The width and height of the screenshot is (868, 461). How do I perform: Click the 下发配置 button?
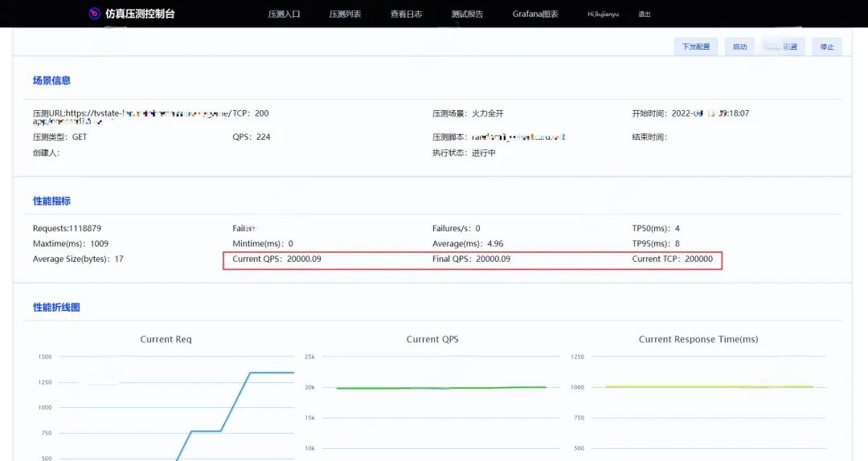pos(696,47)
